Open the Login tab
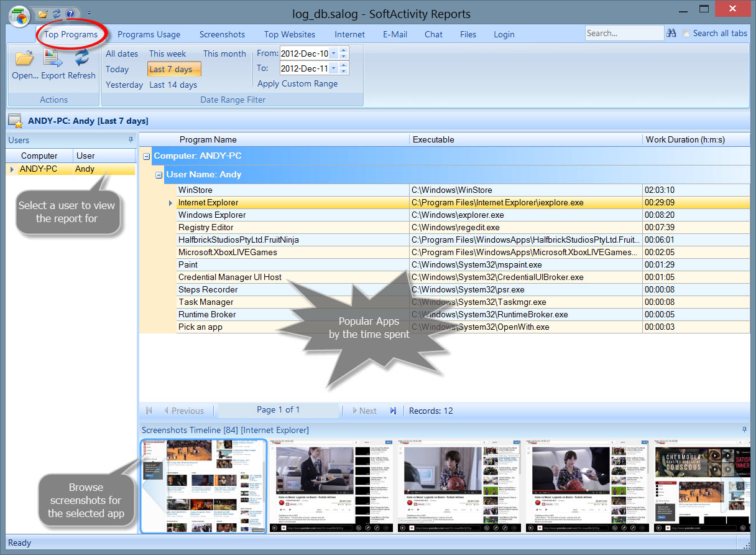 pos(504,34)
